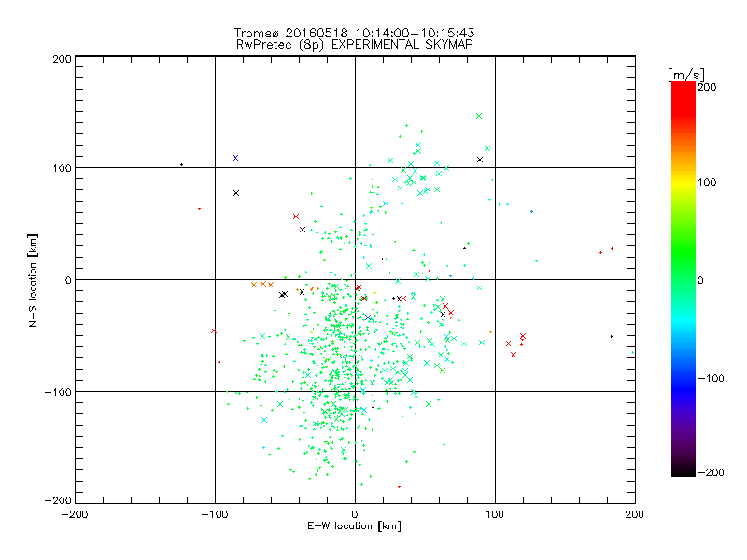Click the 'N-S location [km]' axis label
The image size is (747, 560).
pyautogui.click(x=33, y=280)
